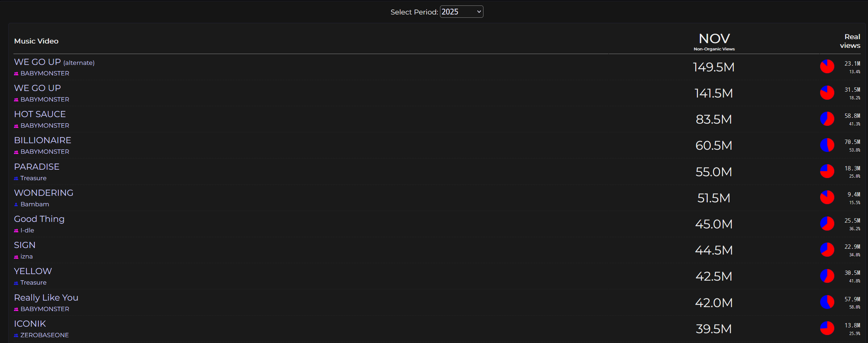Click the 42.5M non-organic views value
Screen dimensions: 868x343
click(714, 276)
